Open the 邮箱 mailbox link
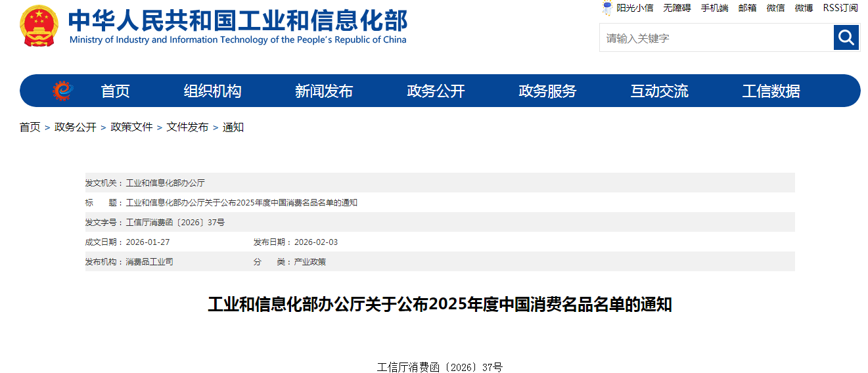This screenshot has width=868, height=373. [x=747, y=8]
